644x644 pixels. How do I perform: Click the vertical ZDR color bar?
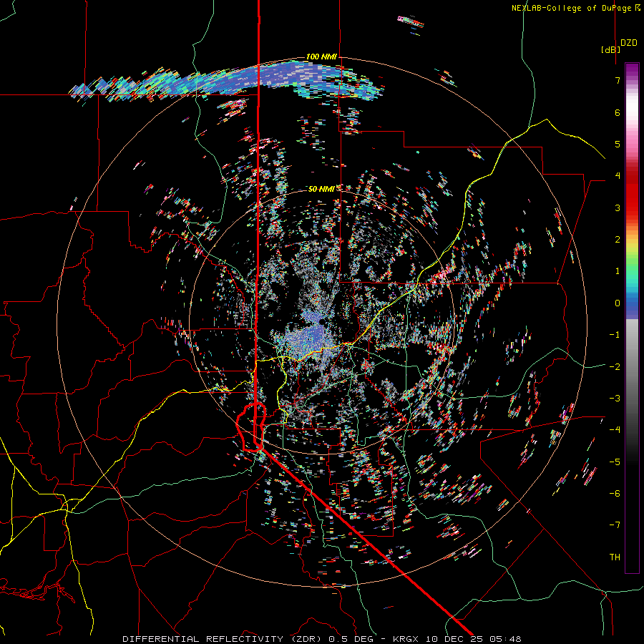(x=632, y=318)
